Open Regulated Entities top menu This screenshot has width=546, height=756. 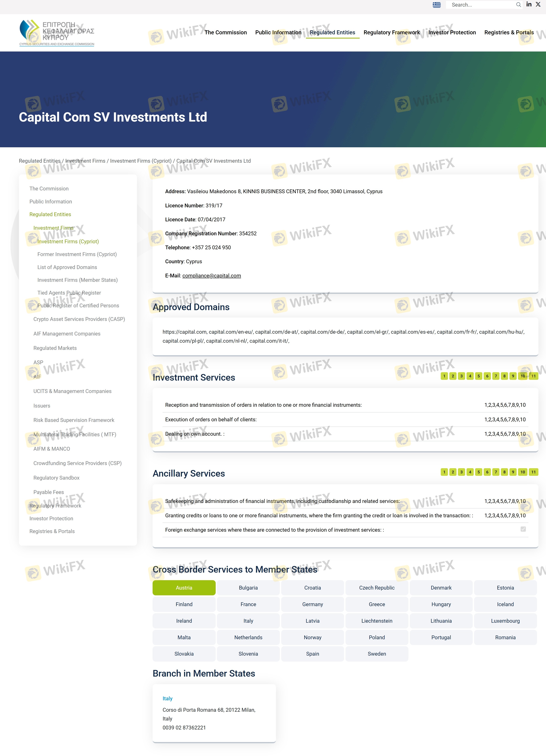point(333,32)
